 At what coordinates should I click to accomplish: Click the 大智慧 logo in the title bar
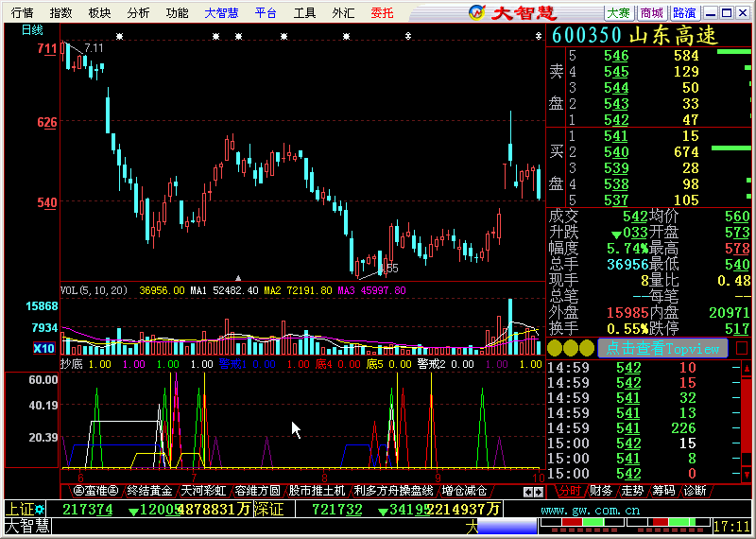(512, 12)
